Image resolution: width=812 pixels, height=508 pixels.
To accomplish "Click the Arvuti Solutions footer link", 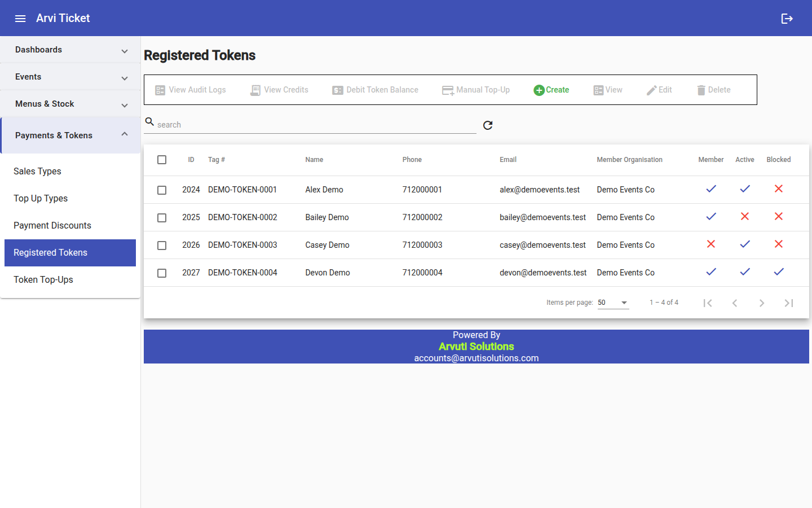I will point(476,347).
